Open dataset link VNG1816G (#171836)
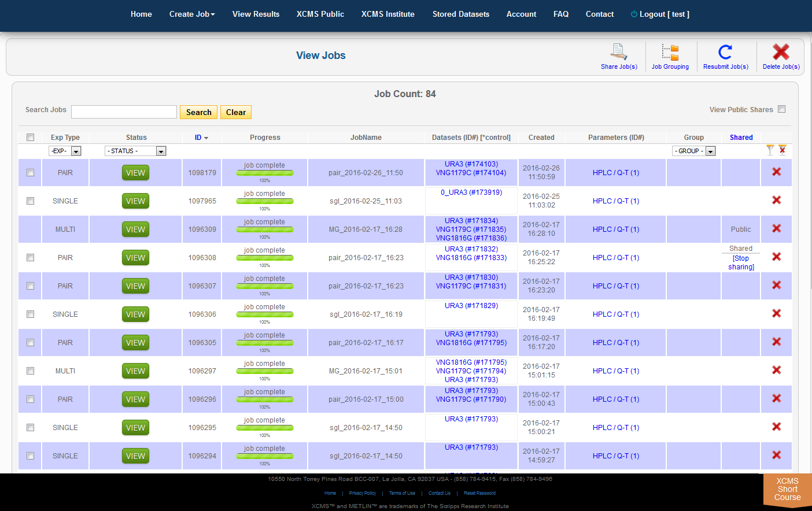812x511 pixels. [x=471, y=238]
